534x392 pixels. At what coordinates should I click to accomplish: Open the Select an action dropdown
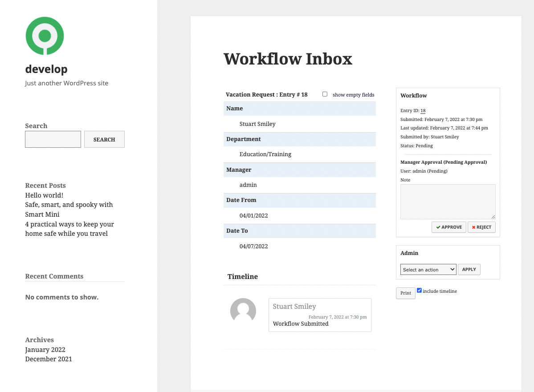click(428, 270)
